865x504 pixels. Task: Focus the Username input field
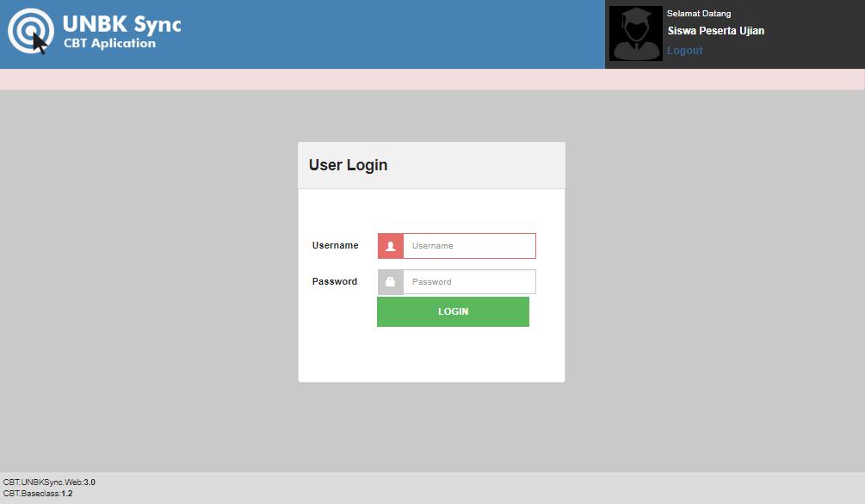[469, 246]
